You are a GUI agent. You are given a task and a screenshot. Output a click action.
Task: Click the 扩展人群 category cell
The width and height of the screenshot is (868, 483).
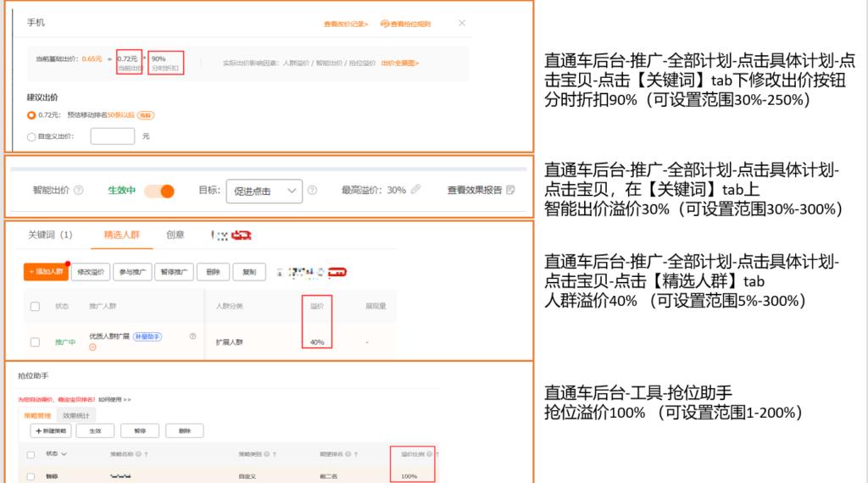click(230, 342)
